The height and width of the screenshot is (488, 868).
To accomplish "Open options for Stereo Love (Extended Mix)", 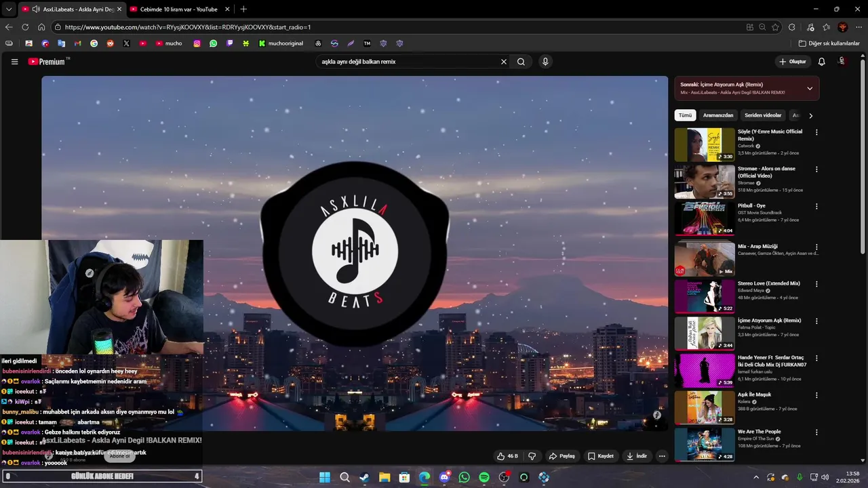I will coord(816,284).
